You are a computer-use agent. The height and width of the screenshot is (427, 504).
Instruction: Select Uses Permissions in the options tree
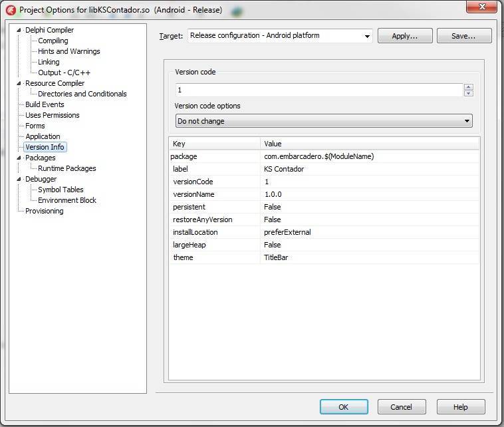coord(52,115)
